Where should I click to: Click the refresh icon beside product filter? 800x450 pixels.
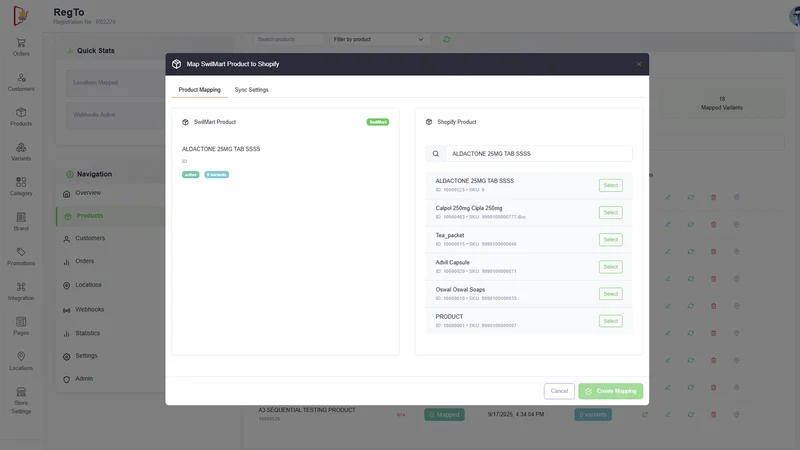pos(446,39)
